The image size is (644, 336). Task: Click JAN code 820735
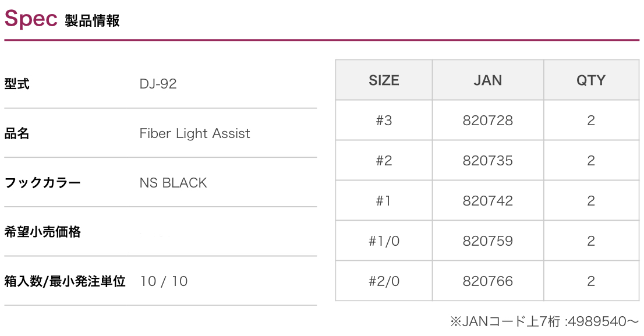(x=487, y=161)
